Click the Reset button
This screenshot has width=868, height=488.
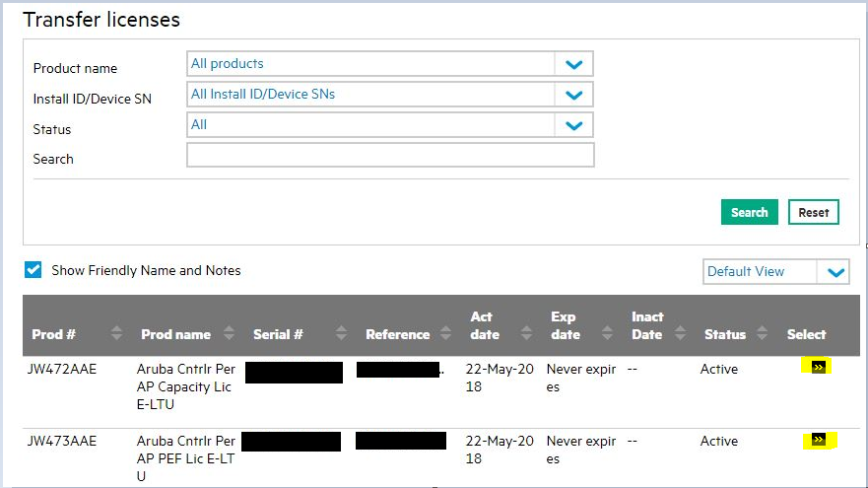tap(814, 212)
